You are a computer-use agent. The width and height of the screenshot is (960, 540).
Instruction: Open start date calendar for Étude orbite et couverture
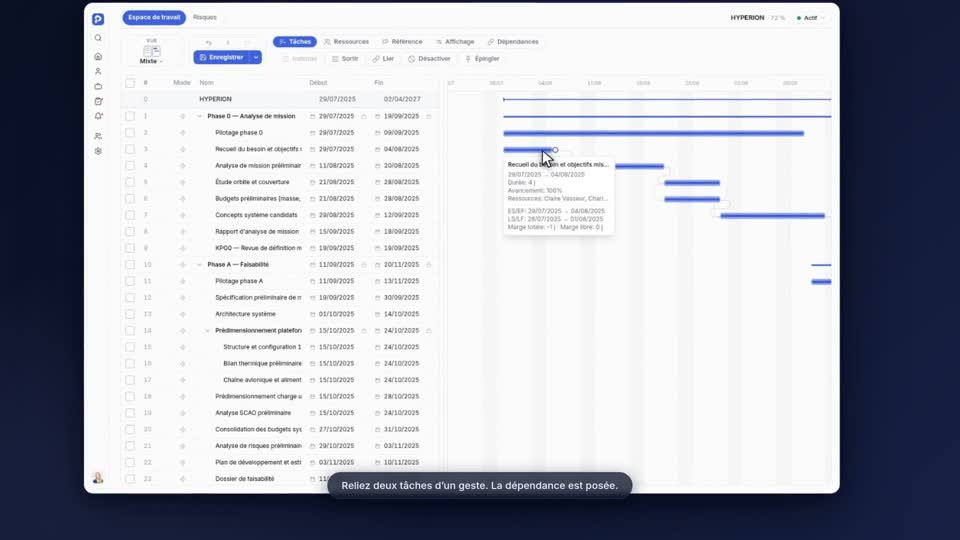pos(312,182)
